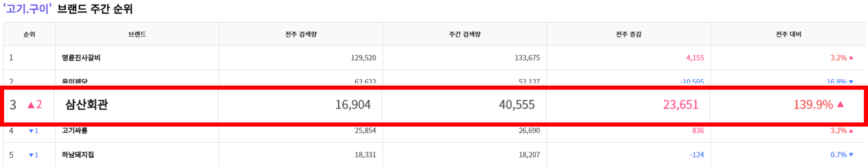Select the 고기싸롱 brand name

pyautogui.click(x=74, y=130)
